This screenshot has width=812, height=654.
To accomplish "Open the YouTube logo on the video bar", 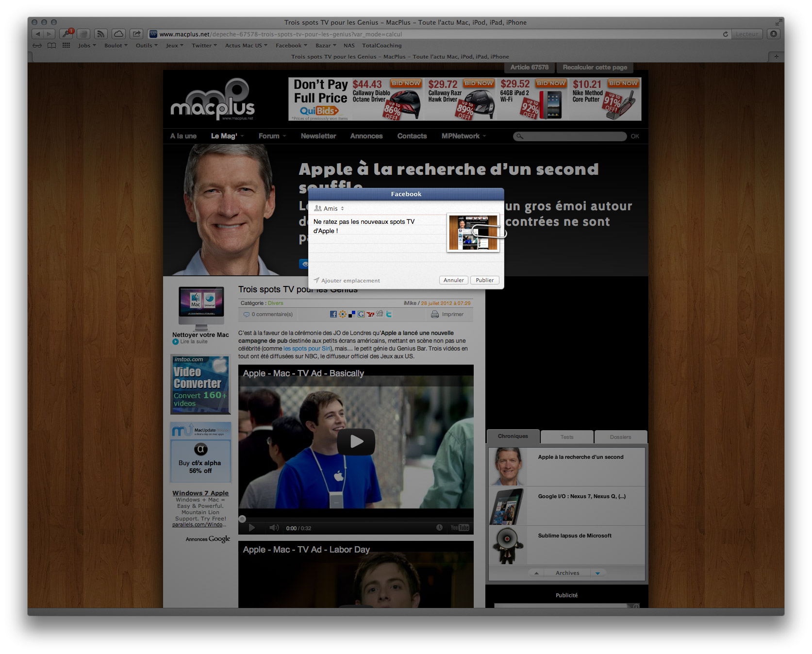I will [460, 528].
